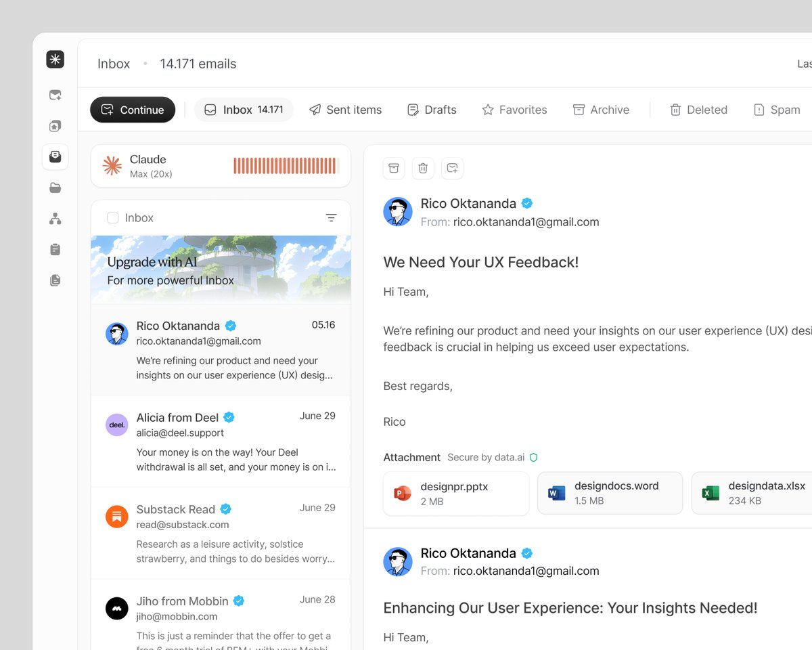Viewport: 812px width, 650px height.
Task: Click the read@substack.com address
Action: click(183, 525)
